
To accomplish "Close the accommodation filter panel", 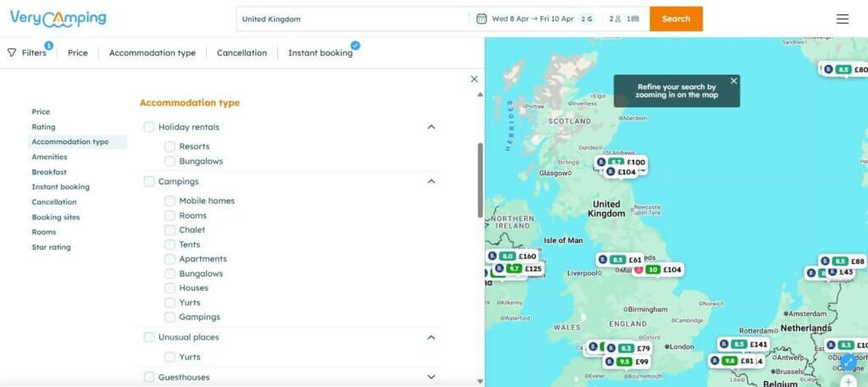I will (474, 79).
